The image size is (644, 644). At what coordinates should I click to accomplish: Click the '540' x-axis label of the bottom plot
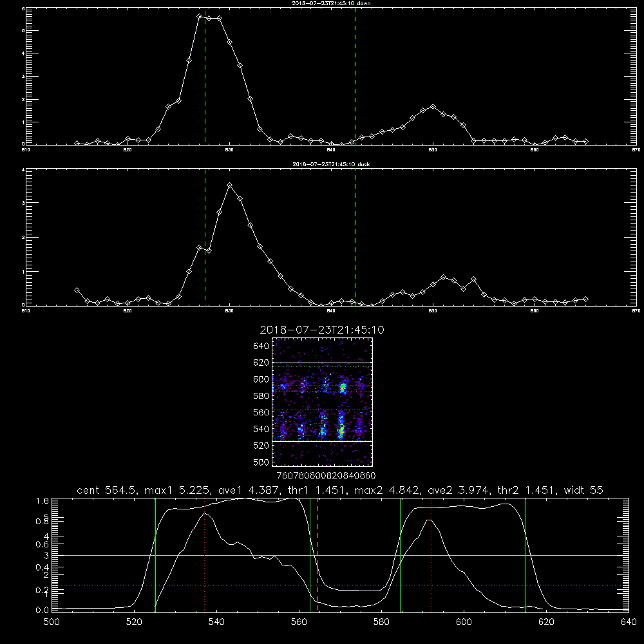point(216,622)
